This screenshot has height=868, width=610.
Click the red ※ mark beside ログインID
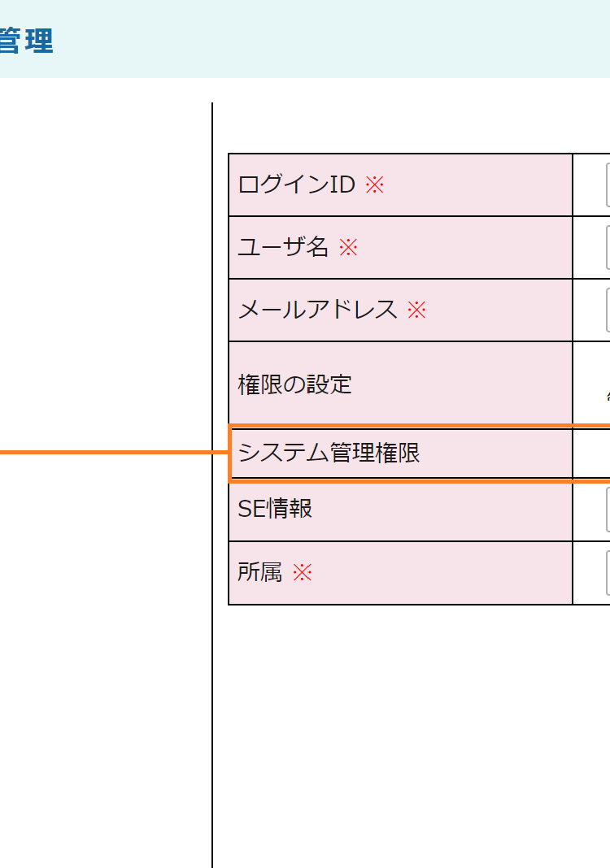click(374, 184)
